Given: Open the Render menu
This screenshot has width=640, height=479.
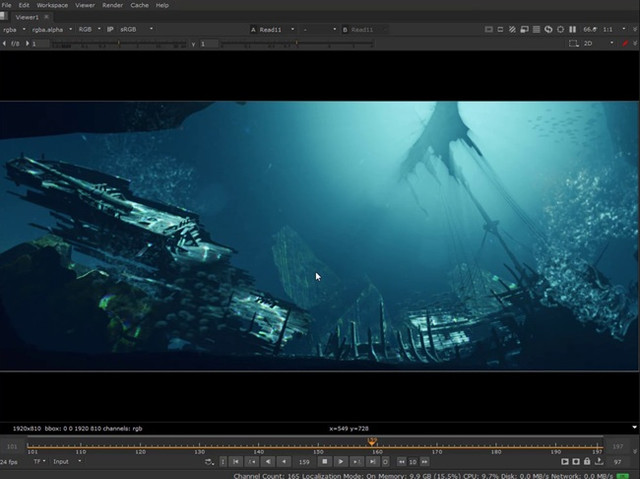Looking at the screenshot, I should pos(113,5).
